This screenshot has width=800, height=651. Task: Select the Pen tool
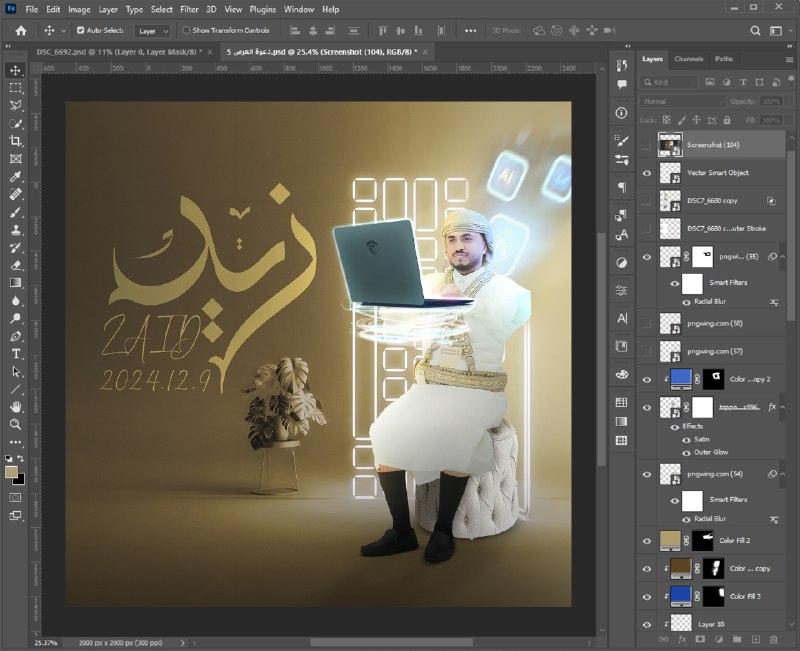(16, 336)
